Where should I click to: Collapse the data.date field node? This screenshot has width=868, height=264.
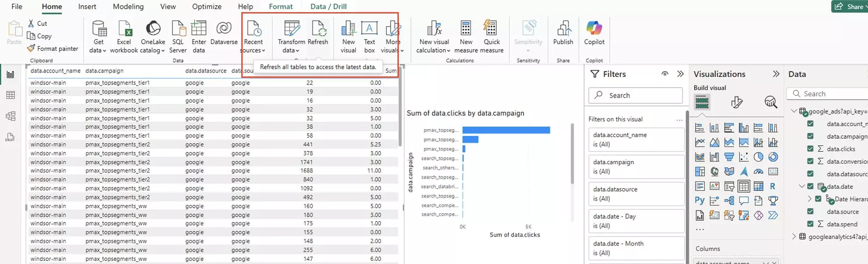802,187
